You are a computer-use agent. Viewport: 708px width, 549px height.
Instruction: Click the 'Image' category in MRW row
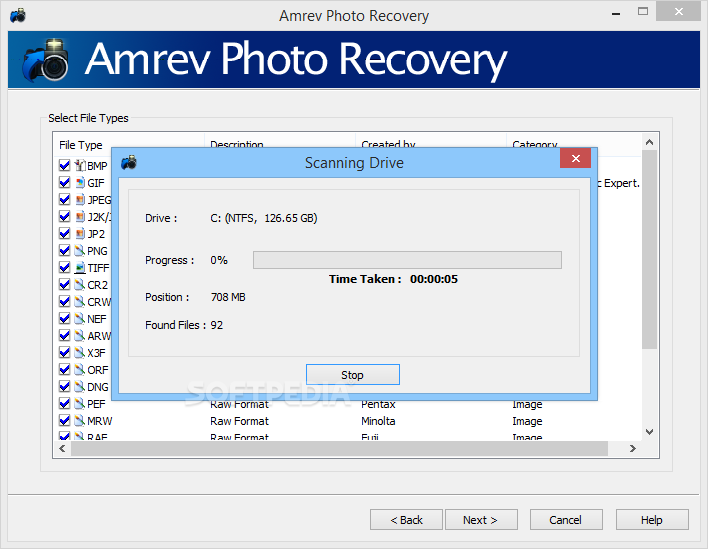527,421
